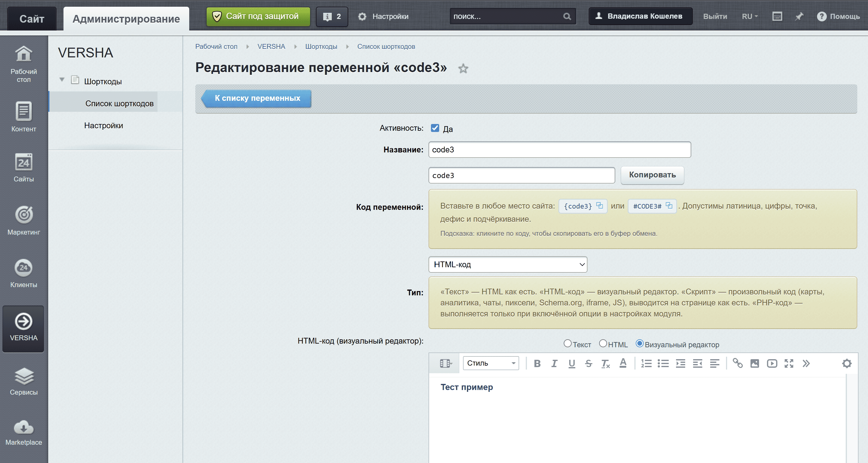The width and height of the screenshot is (868, 463).
Task: Toggle the Активность checkbox
Action: tap(435, 128)
